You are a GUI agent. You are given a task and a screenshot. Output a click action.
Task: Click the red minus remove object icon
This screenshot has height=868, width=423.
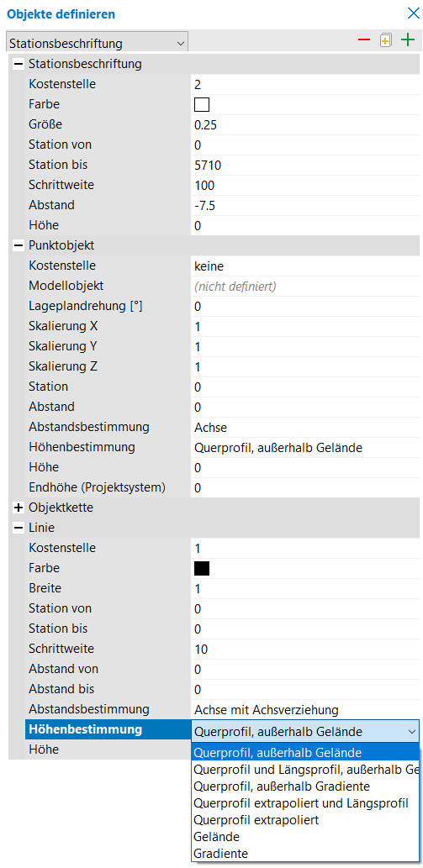coord(364,41)
